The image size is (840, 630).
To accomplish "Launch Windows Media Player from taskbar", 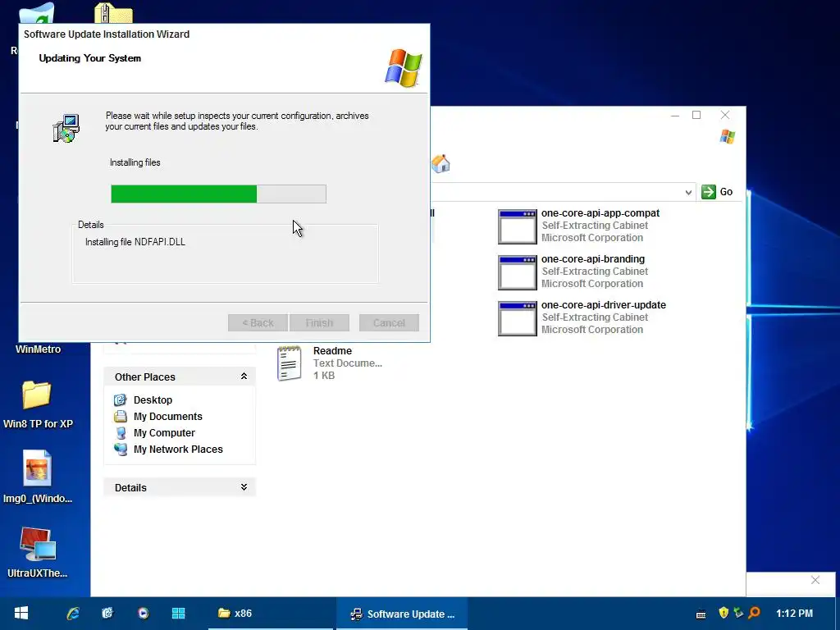I will [x=143, y=614].
